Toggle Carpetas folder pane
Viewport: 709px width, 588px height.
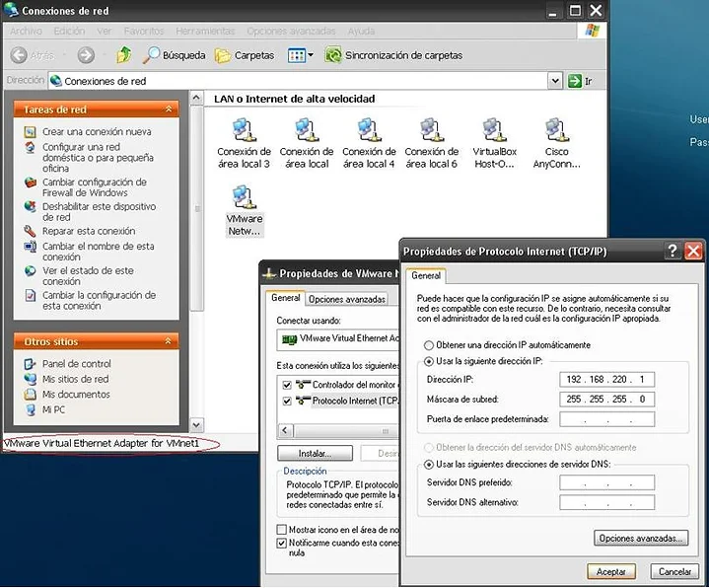245,55
